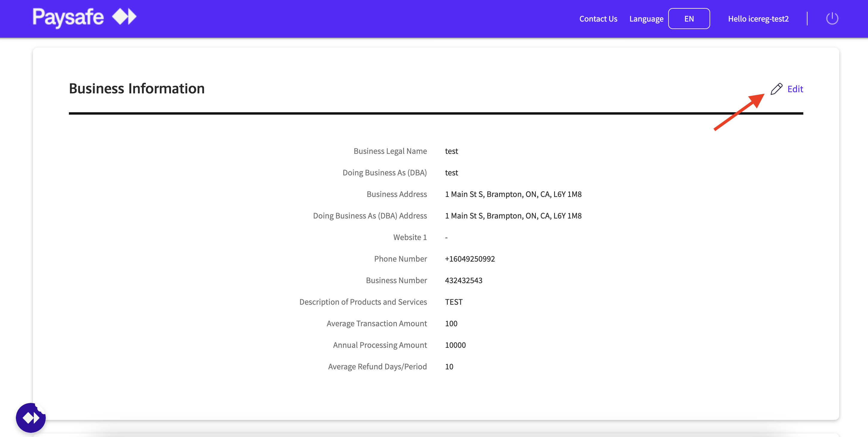868x437 pixels.
Task: Select the EN language button
Action: click(x=689, y=19)
